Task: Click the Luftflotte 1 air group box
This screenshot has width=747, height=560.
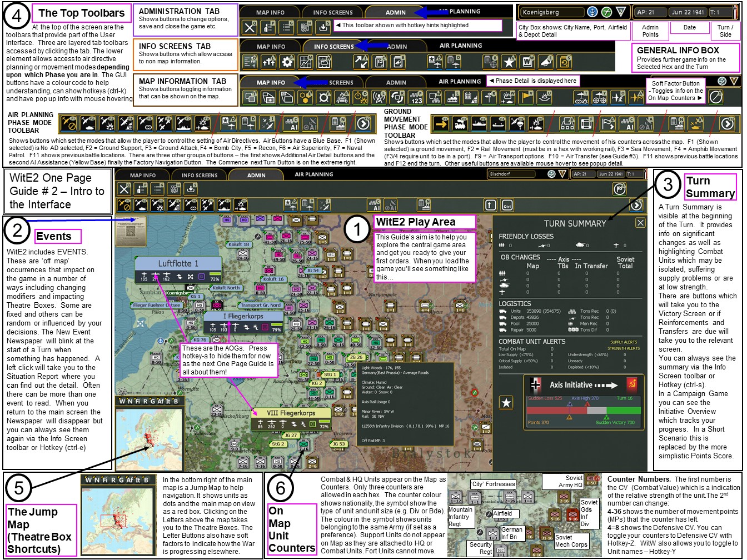Action: click(178, 271)
